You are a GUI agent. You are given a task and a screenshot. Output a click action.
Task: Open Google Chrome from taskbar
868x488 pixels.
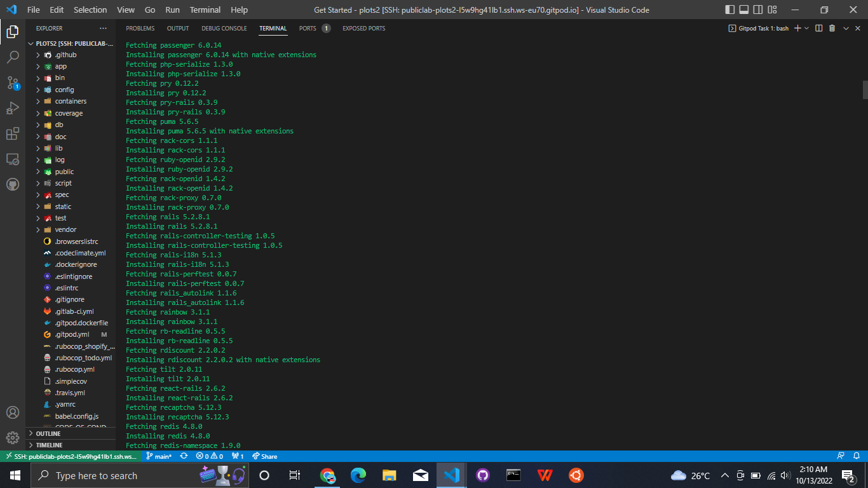coord(327,475)
